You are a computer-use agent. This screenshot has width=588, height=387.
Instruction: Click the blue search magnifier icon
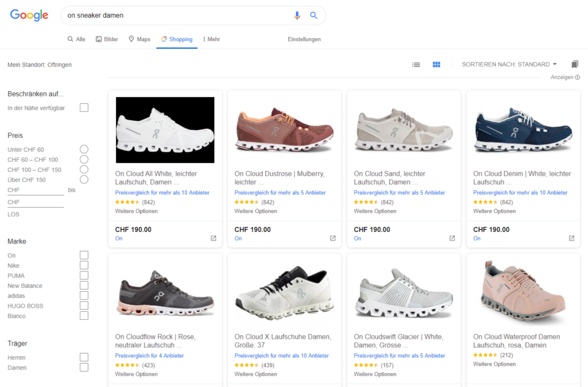[314, 16]
